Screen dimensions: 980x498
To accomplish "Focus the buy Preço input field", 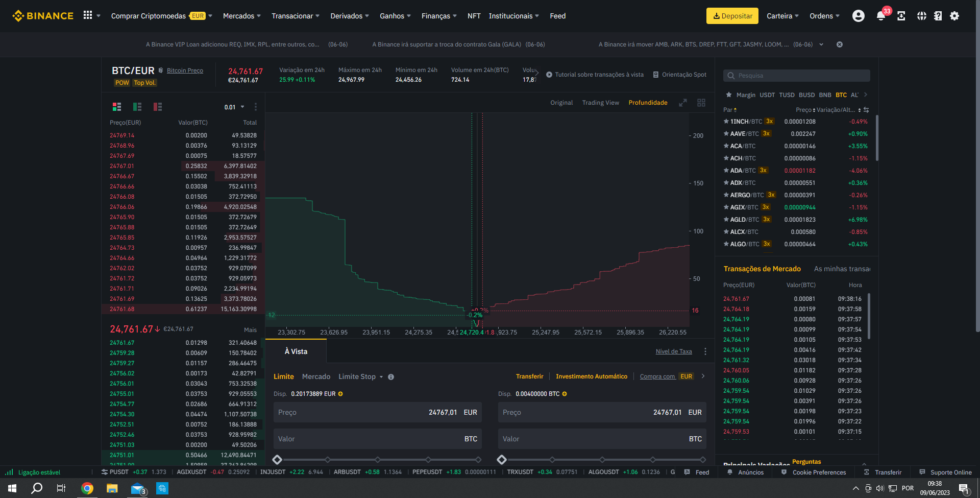I will tap(378, 412).
